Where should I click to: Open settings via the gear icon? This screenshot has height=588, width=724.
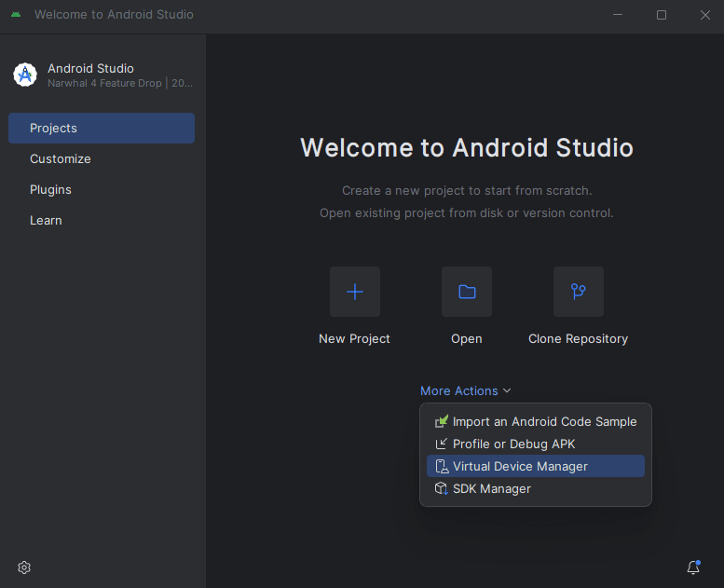[24, 567]
